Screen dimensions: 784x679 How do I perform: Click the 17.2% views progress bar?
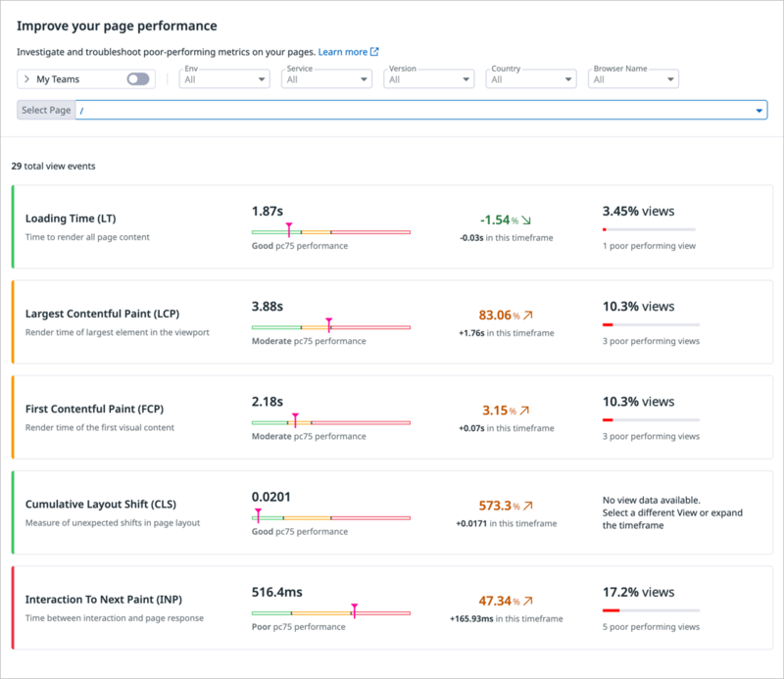pos(651,610)
